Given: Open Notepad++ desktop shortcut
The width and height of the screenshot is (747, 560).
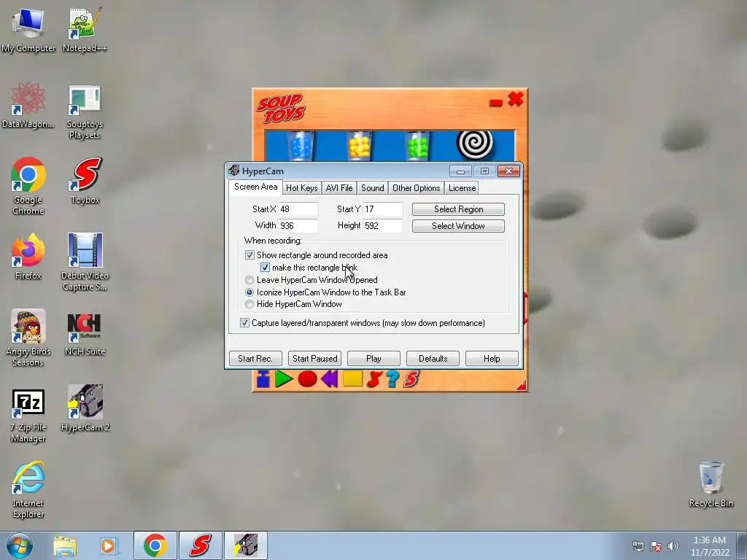Looking at the screenshot, I should (85, 31).
